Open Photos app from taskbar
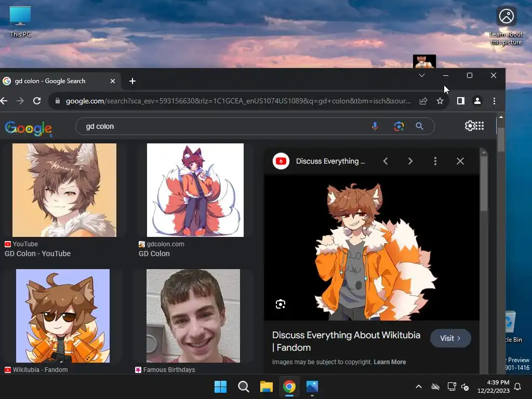The width and height of the screenshot is (532, 399). point(312,387)
